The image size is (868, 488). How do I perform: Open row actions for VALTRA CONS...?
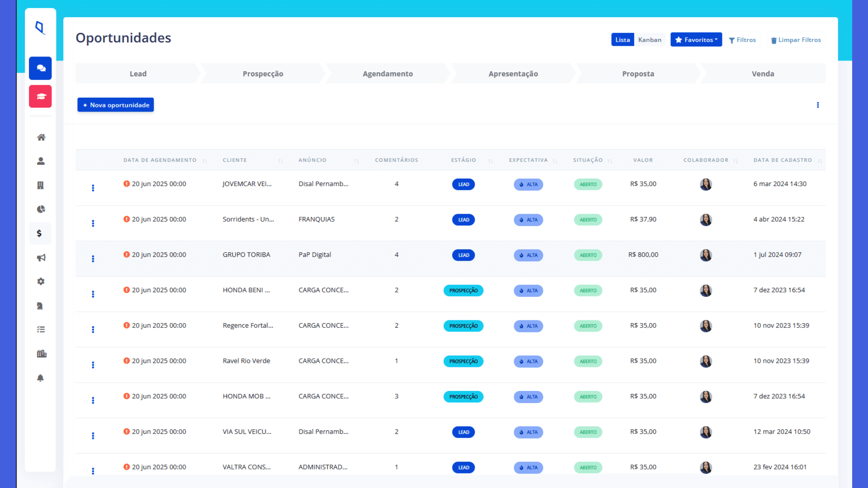(x=93, y=471)
